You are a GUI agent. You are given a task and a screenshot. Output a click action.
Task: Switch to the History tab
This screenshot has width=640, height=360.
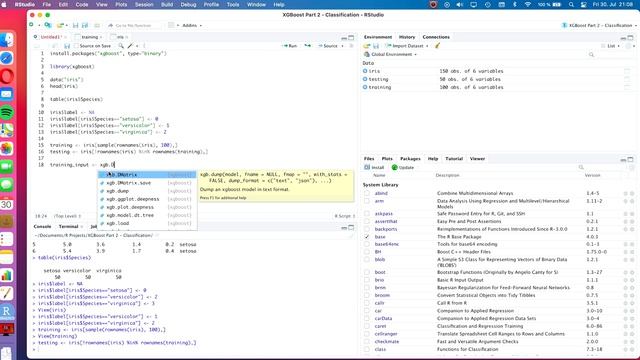407,37
